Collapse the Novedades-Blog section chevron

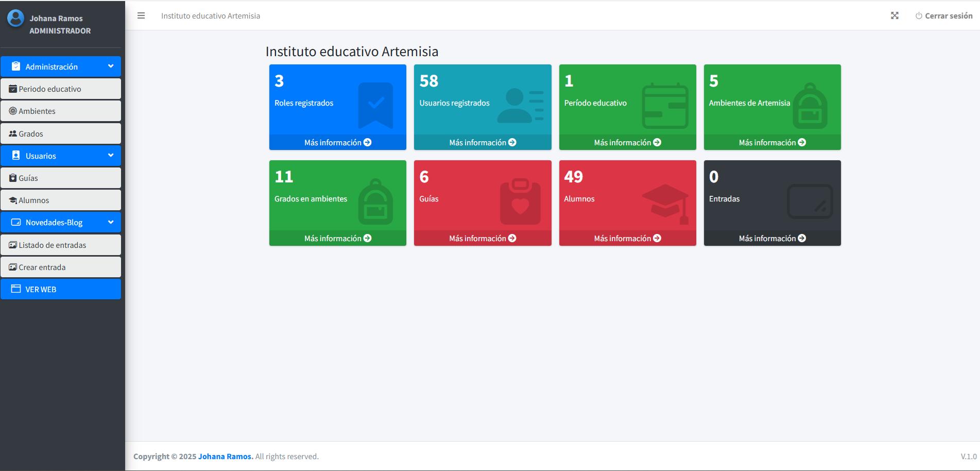(111, 222)
